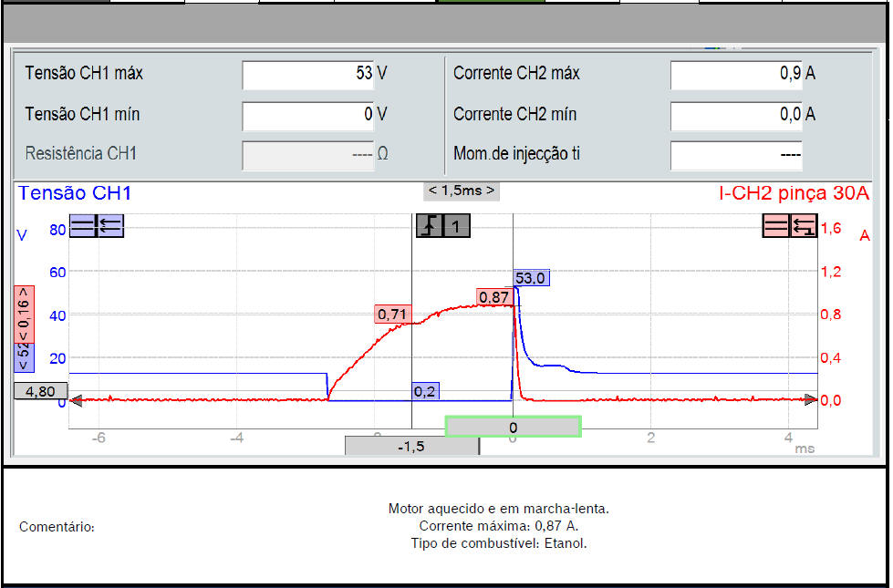Select the green-outlined 0 time cursor
Viewport: 893px width, 588px height.
click(513, 427)
